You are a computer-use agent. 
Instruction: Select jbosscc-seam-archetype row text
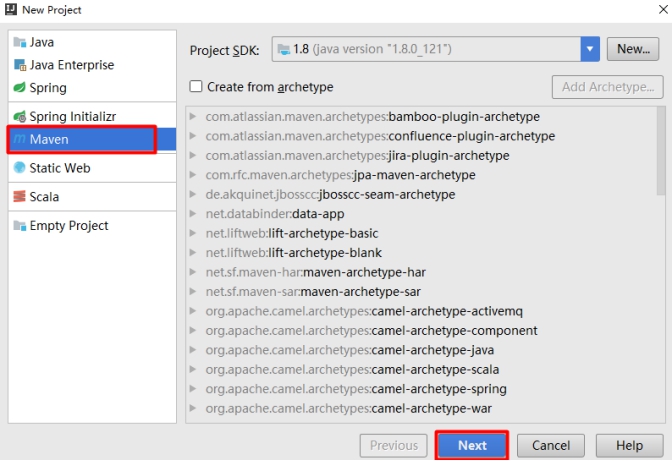(x=330, y=195)
